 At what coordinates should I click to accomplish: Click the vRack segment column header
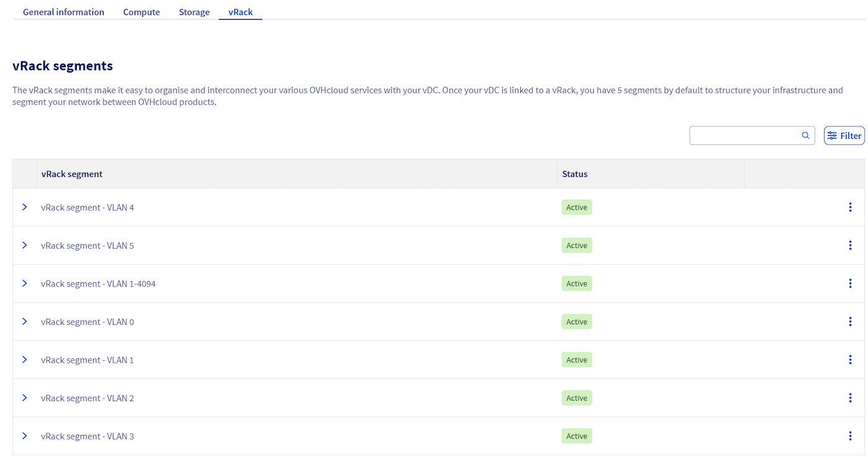(72, 174)
